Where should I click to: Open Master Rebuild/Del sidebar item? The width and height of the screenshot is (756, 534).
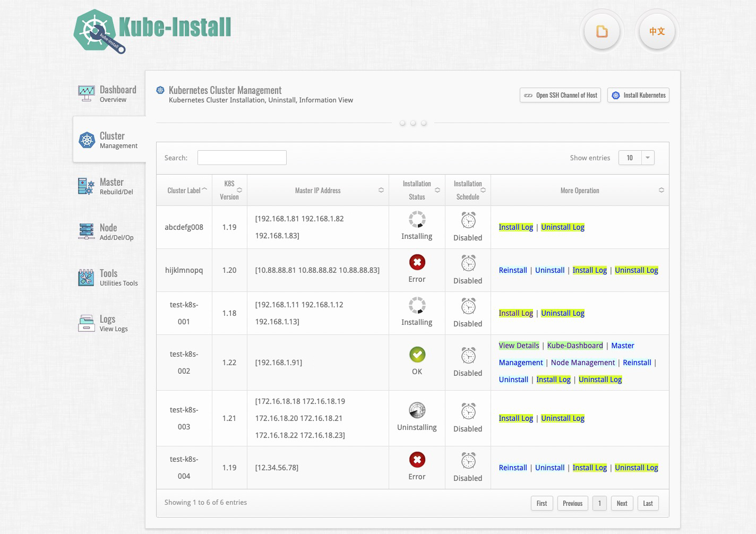pos(108,186)
